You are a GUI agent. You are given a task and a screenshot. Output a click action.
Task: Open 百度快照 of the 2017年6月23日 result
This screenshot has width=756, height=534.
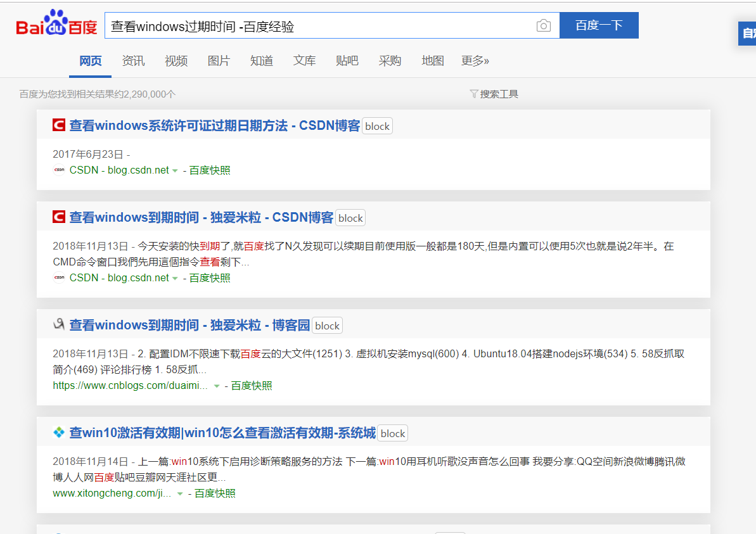pos(210,170)
